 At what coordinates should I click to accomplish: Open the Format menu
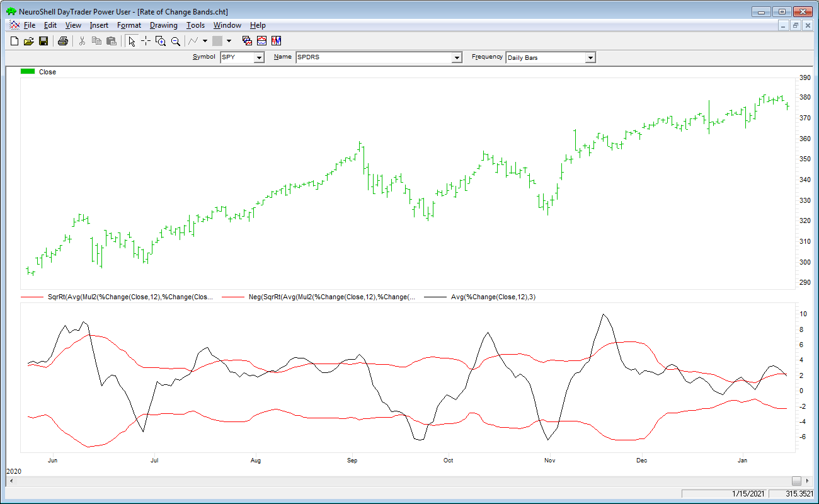pos(129,25)
